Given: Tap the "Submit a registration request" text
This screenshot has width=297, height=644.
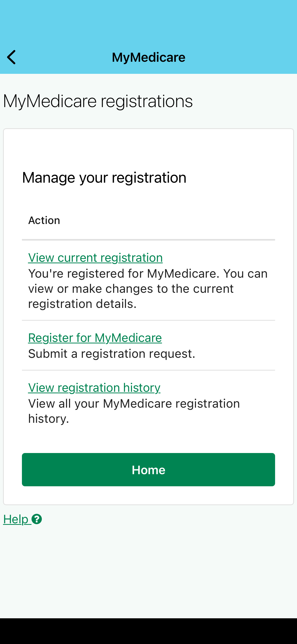Looking at the screenshot, I should click(x=112, y=354).
